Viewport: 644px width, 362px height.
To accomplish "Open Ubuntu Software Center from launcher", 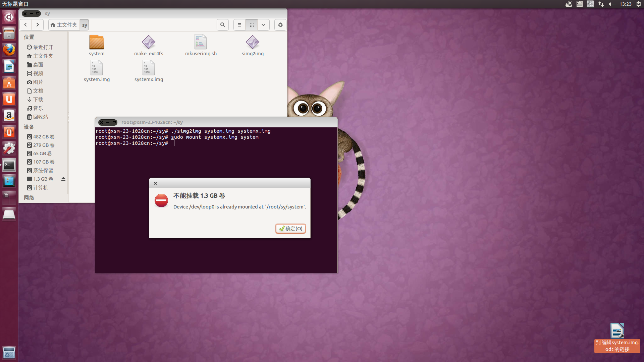I will pyautogui.click(x=9, y=83).
